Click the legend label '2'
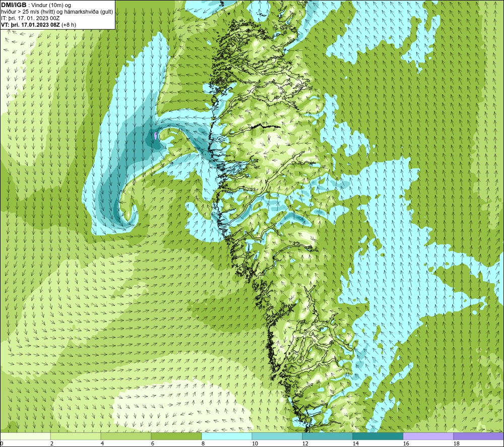Screen dimensions: 504x447 [52, 444]
